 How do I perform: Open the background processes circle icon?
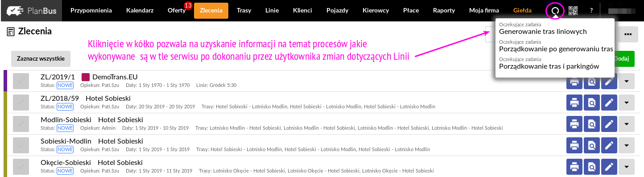pos(555,10)
